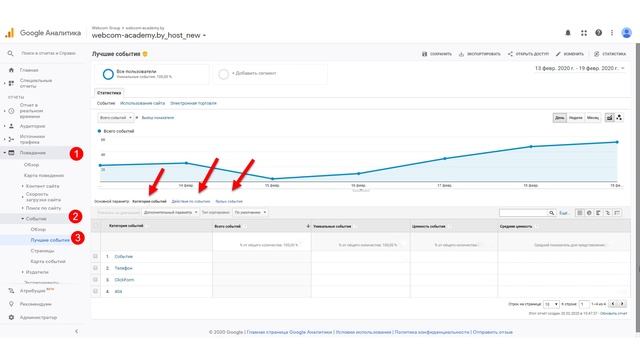Open the Дополнительный параметр dropdown

click(x=170, y=212)
